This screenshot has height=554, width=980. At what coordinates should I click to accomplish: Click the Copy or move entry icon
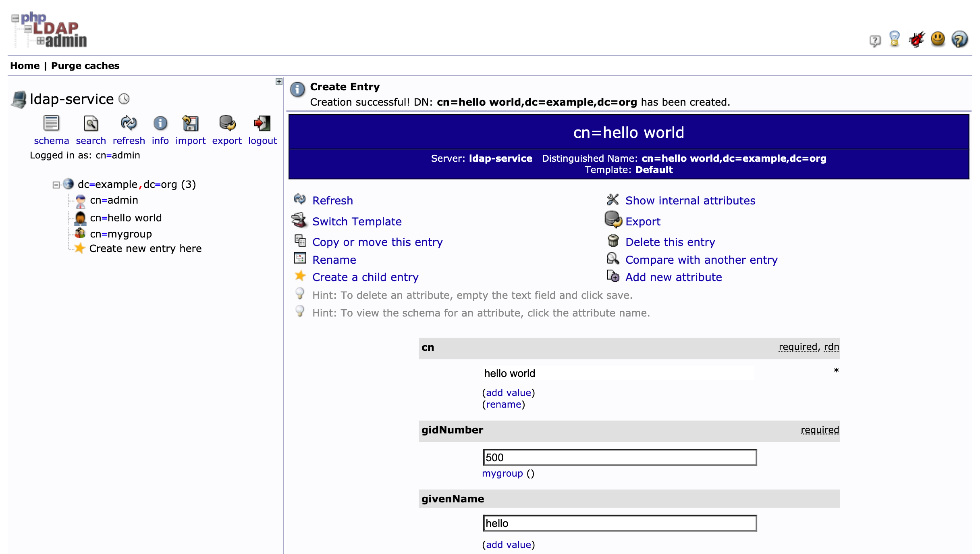pyautogui.click(x=300, y=241)
